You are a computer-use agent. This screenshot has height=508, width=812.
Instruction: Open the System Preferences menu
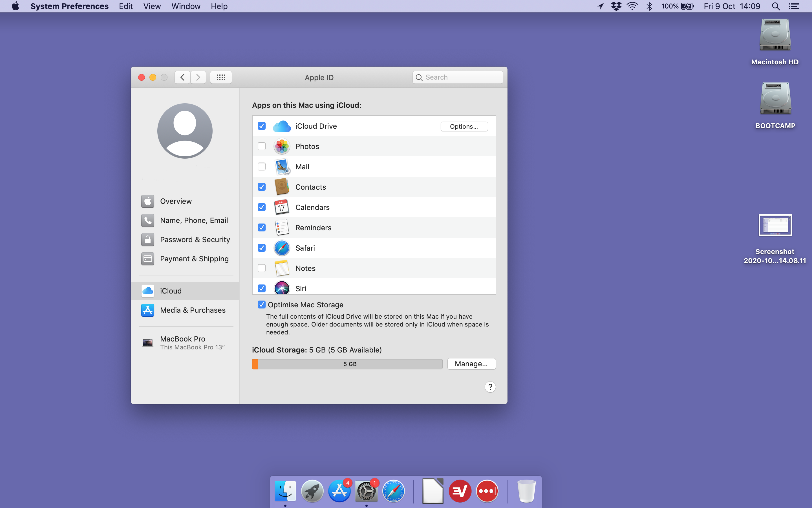tap(69, 6)
